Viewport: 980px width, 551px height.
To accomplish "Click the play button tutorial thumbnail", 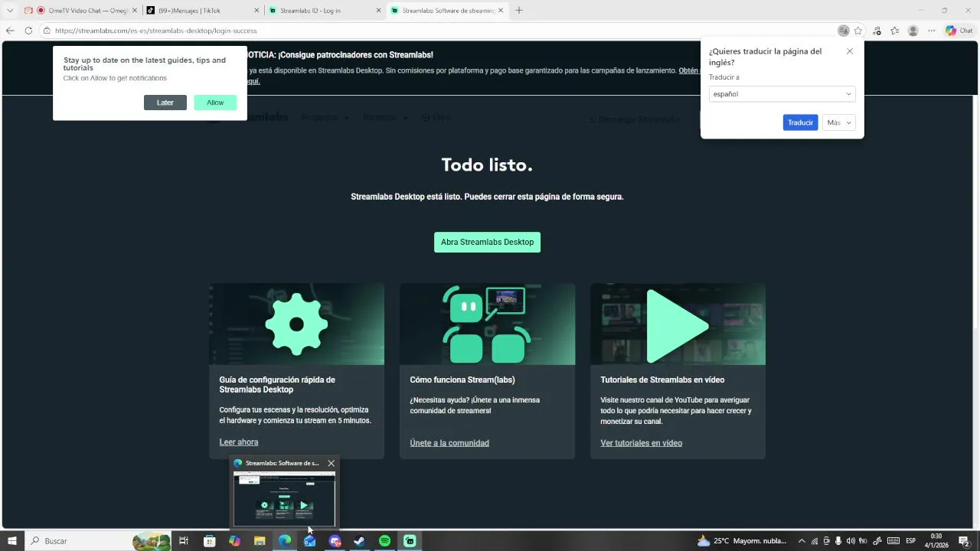I will click(x=678, y=324).
